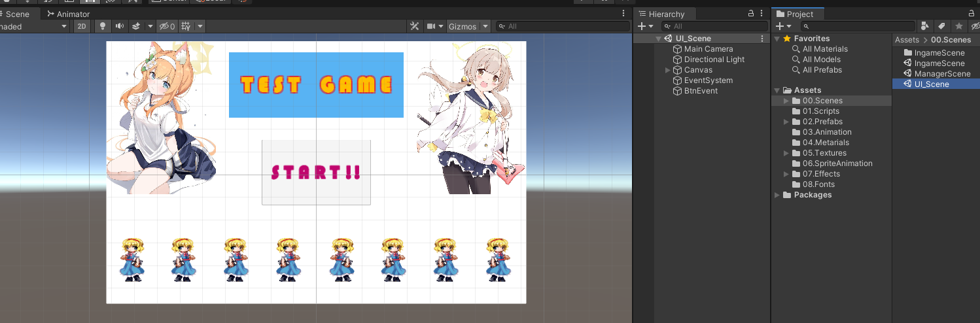Open the Gizmos dropdown arrow

pos(485,26)
